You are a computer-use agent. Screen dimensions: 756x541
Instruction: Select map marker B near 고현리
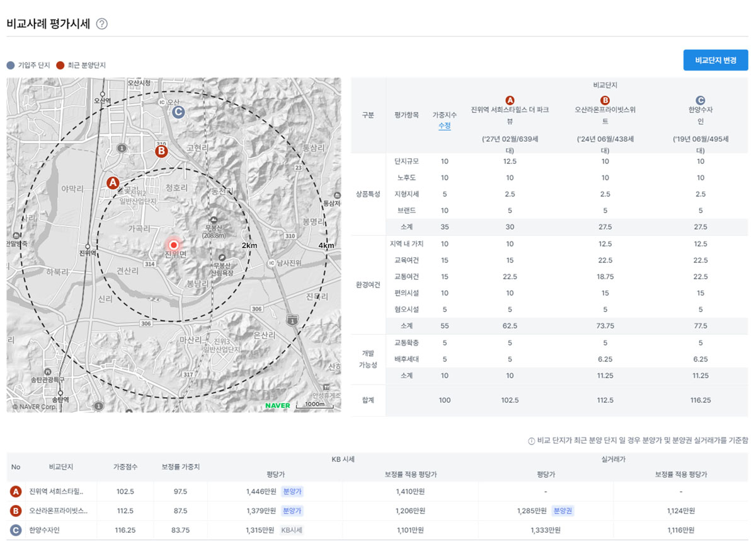pos(161,151)
